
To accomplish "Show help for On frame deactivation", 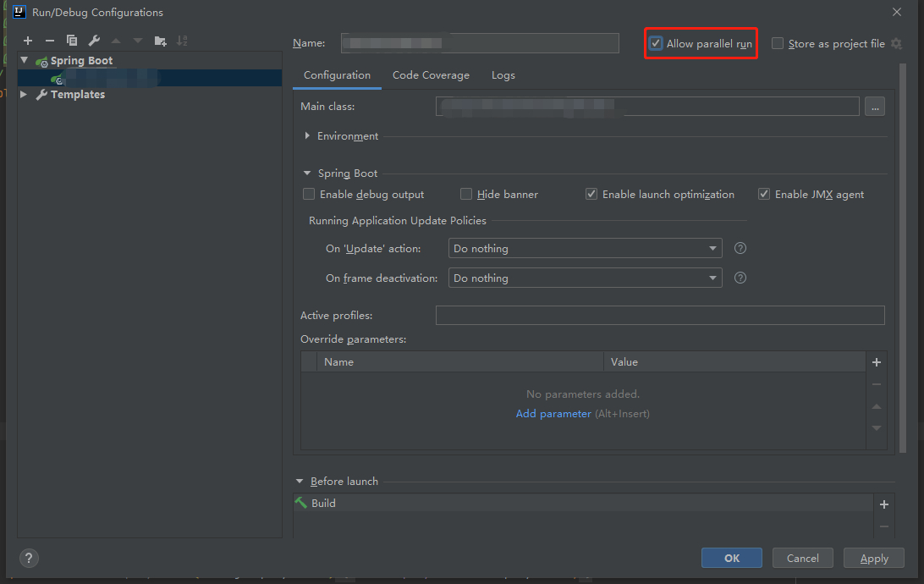I will (740, 278).
